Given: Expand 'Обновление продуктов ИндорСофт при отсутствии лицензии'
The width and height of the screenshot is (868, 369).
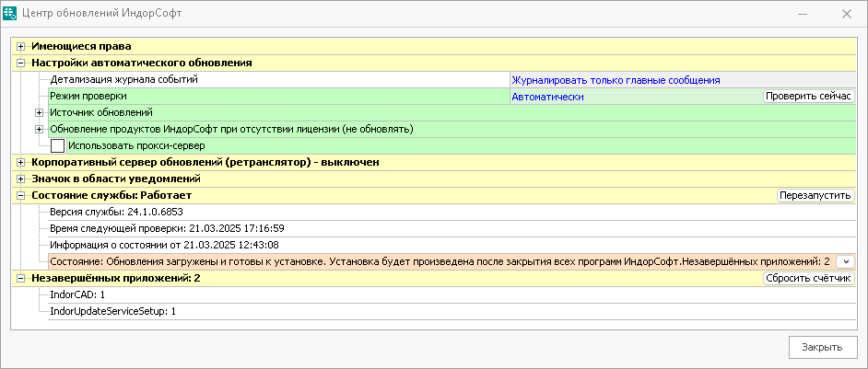Looking at the screenshot, I should 40,130.
